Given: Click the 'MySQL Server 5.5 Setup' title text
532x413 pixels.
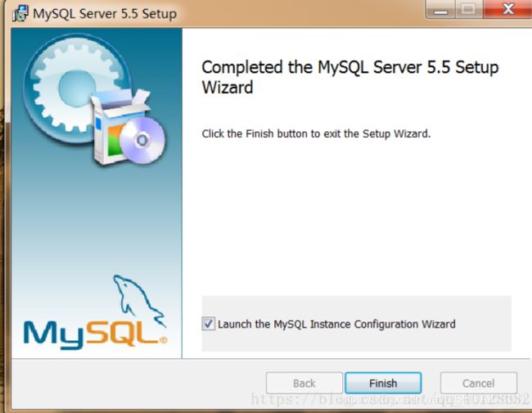Looking at the screenshot, I should tap(105, 14).
